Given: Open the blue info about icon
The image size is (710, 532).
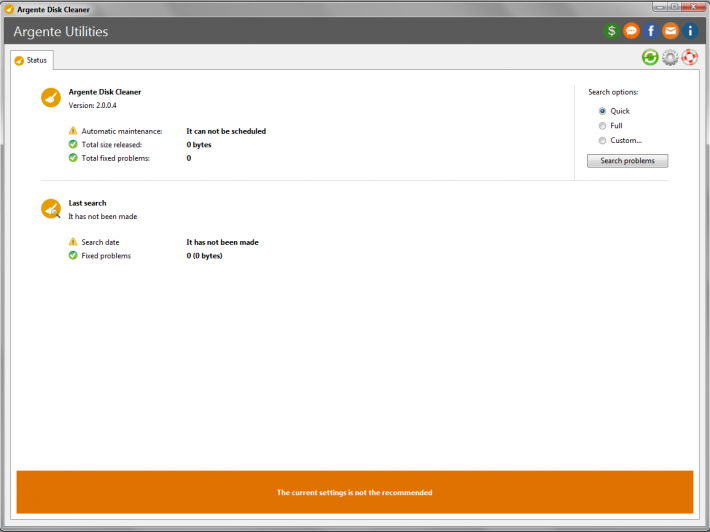Looking at the screenshot, I should point(690,31).
